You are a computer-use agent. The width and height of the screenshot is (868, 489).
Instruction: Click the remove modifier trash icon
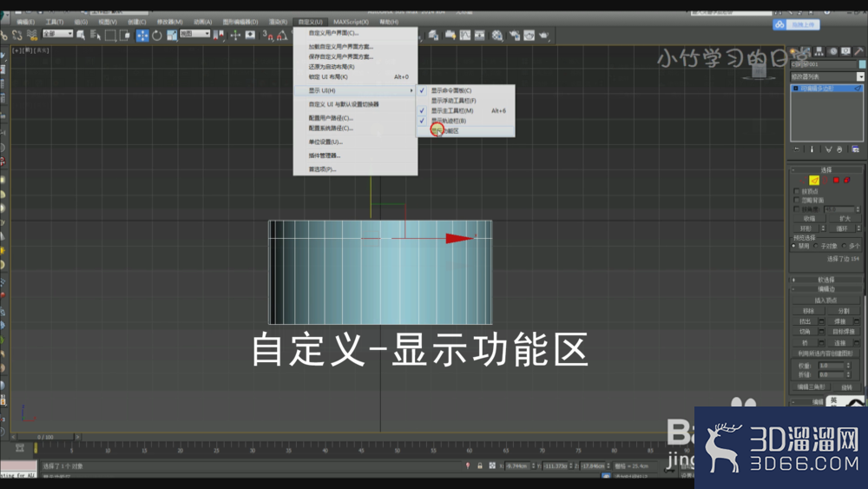839,149
